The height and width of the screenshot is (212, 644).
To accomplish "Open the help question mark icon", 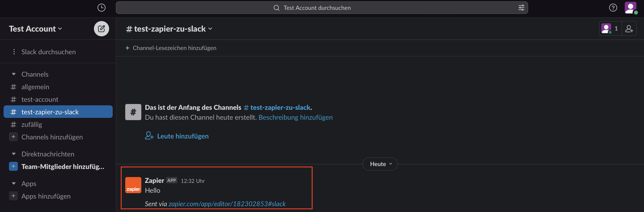I will pyautogui.click(x=613, y=8).
